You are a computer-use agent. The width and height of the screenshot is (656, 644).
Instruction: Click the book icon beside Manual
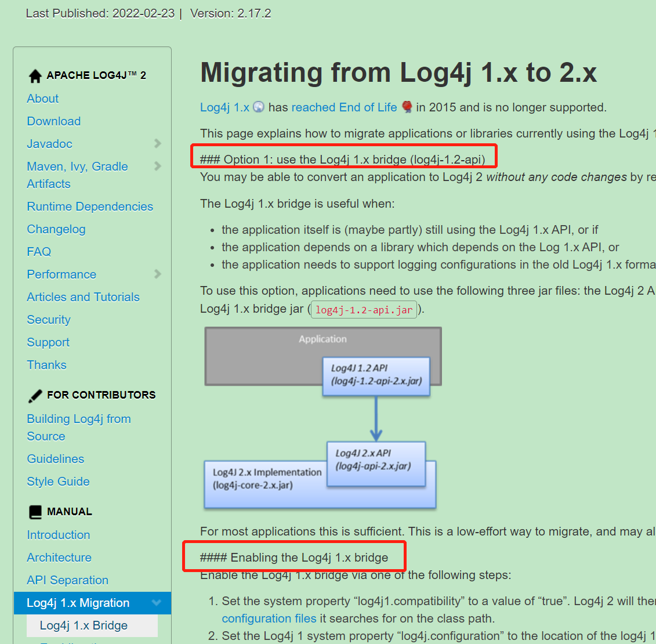coord(35,512)
